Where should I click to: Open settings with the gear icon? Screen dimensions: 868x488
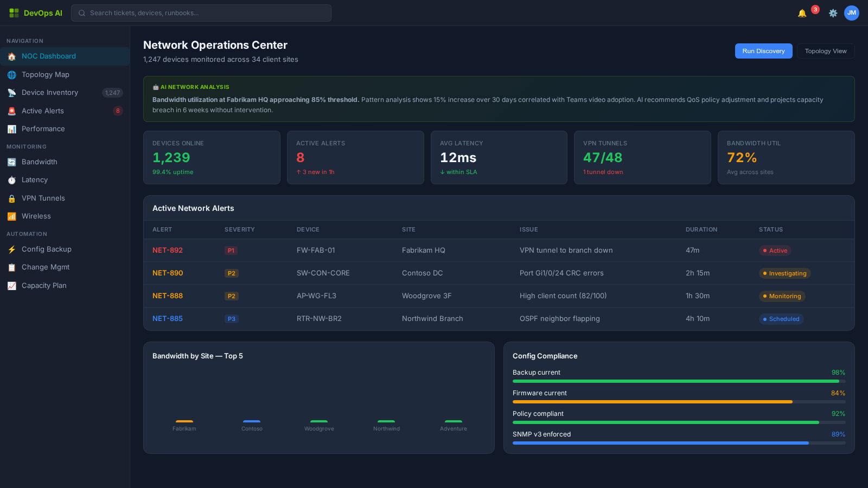click(833, 12)
